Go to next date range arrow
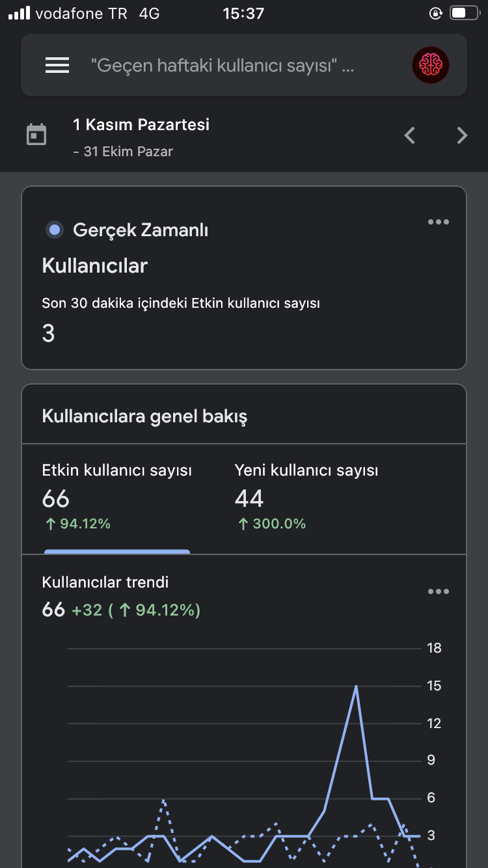Screen dimensions: 488x868 pos(462,135)
